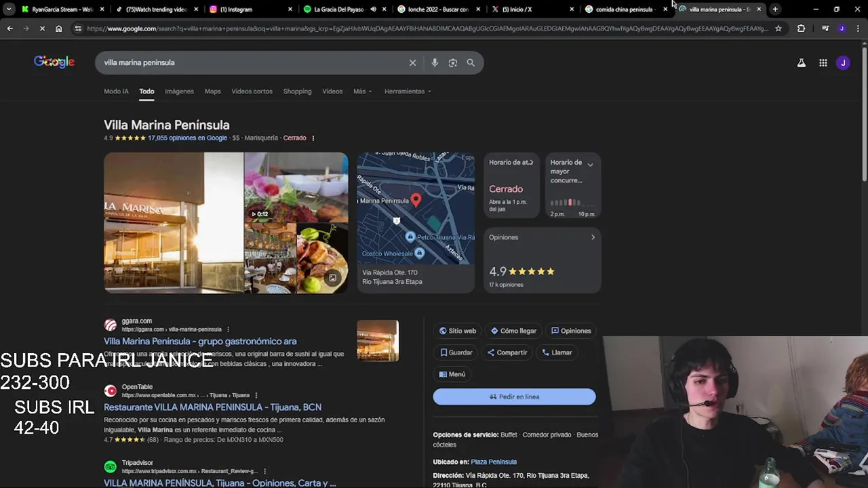Image resolution: width=868 pixels, height=488 pixels.
Task: Open Google apps grid icon
Action: click(x=823, y=63)
